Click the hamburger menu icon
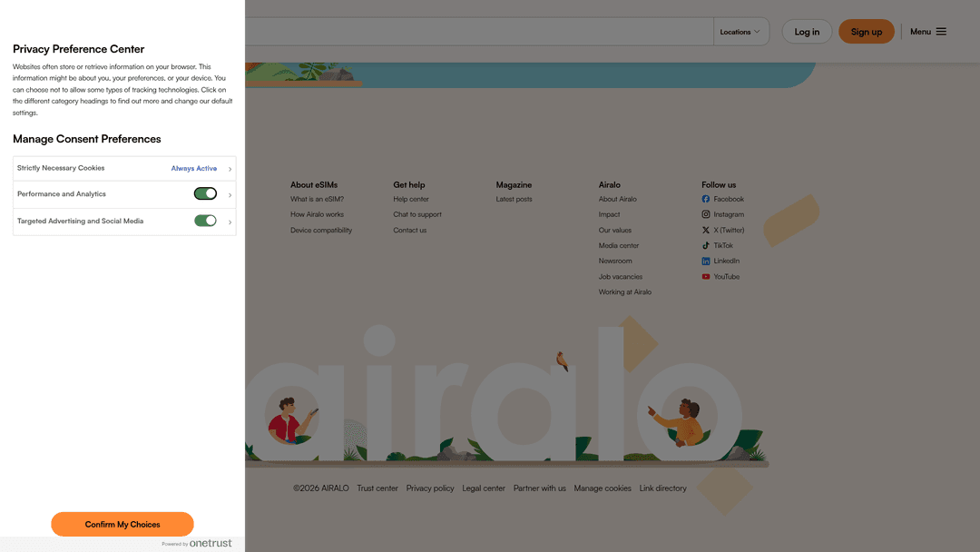This screenshot has width=980, height=552. (942, 31)
